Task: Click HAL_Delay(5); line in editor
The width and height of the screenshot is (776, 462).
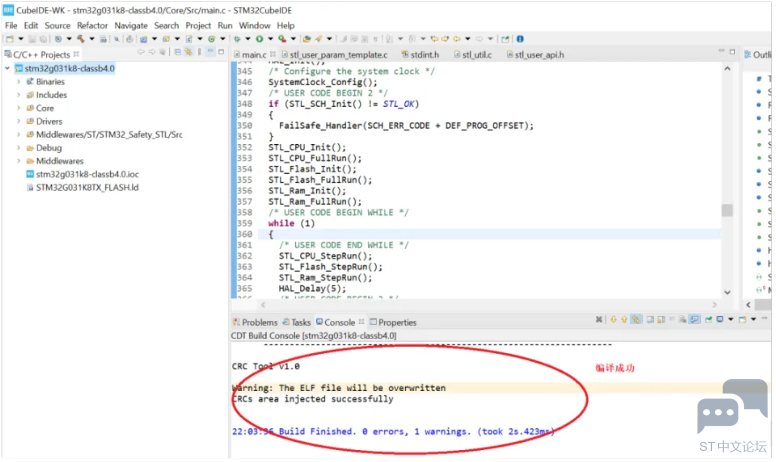Action: (x=312, y=289)
